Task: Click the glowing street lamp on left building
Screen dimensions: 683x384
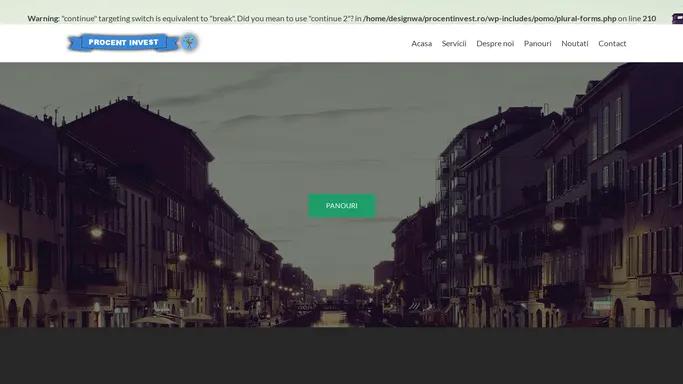Action: tap(96, 232)
